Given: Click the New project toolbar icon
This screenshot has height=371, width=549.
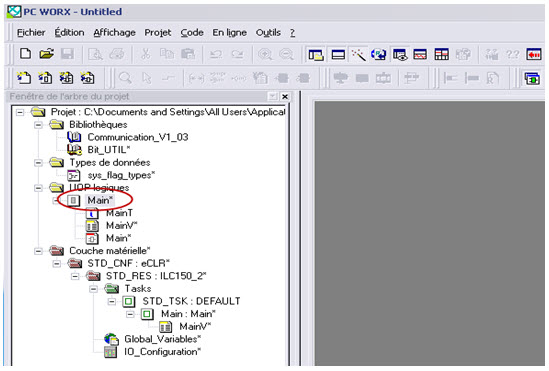Looking at the screenshot, I should pyautogui.click(x=25, y=54).
